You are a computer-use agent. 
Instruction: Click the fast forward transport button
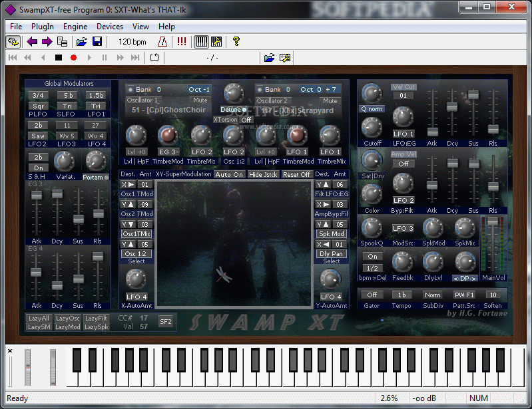(x=120, y=58)
